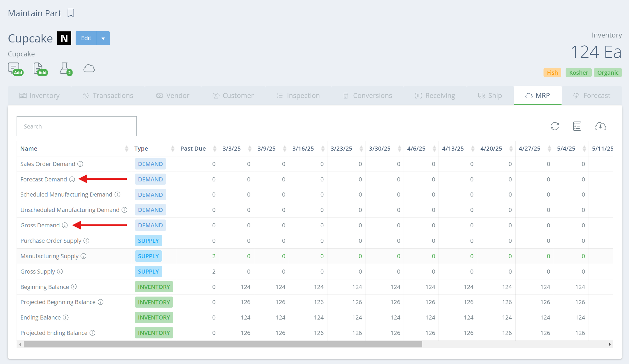Click the horizontal table scrollbar

[223, 344]
